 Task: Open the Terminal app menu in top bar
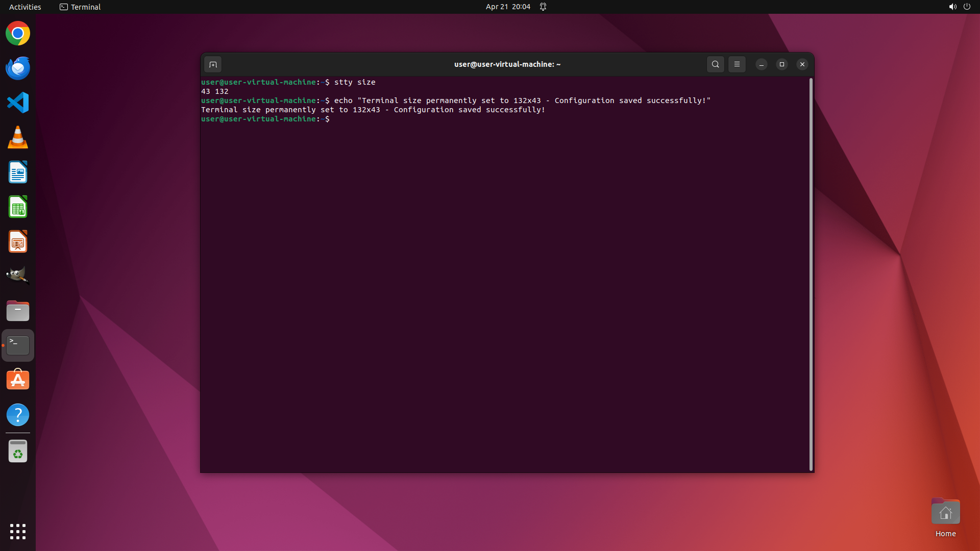(x=80, y=7)
